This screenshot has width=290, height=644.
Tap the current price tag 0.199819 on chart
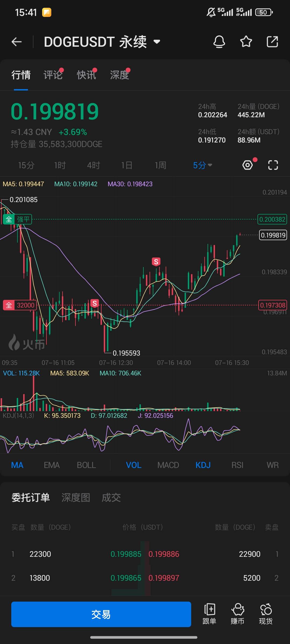coord(273,235)
